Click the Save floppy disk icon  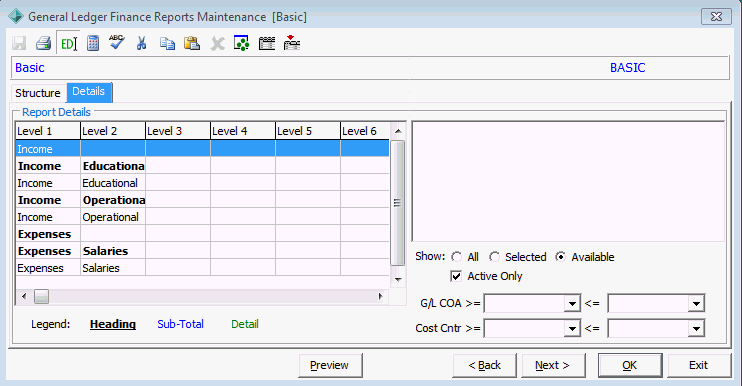[x=19, y=44]
